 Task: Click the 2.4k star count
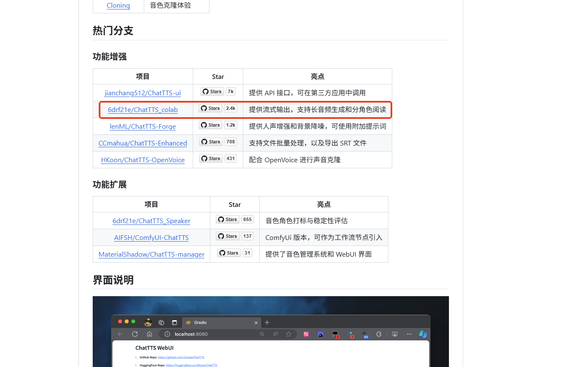(x=231, y=108)
